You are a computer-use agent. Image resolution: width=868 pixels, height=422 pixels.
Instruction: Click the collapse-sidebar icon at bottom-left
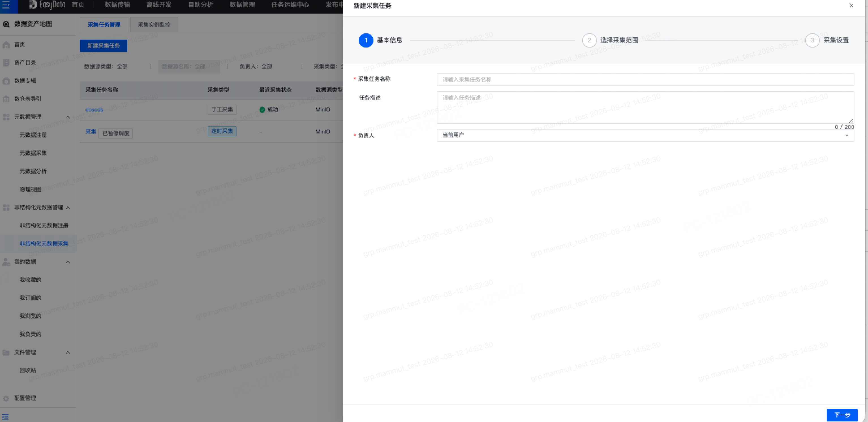point(5,417)
